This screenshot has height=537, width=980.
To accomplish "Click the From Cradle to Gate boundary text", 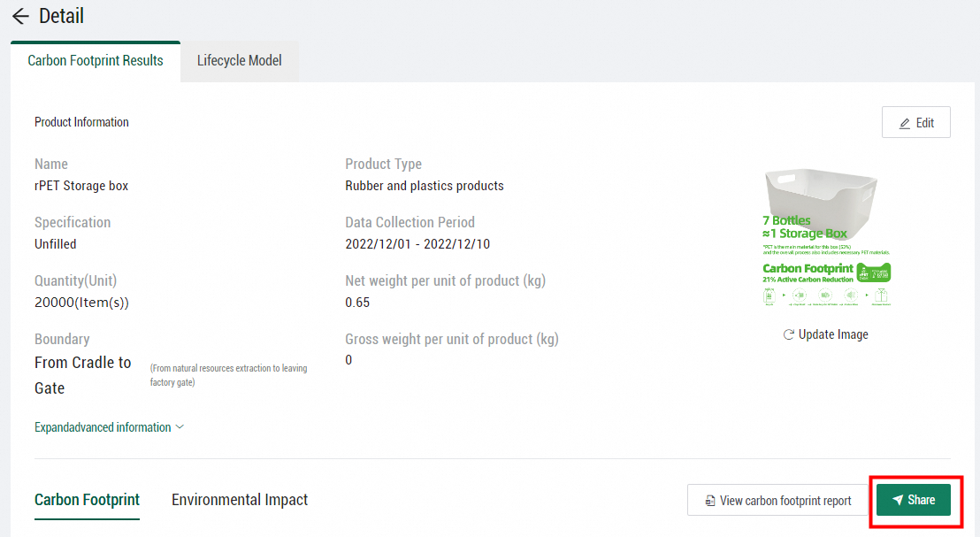I will (82, 375).
